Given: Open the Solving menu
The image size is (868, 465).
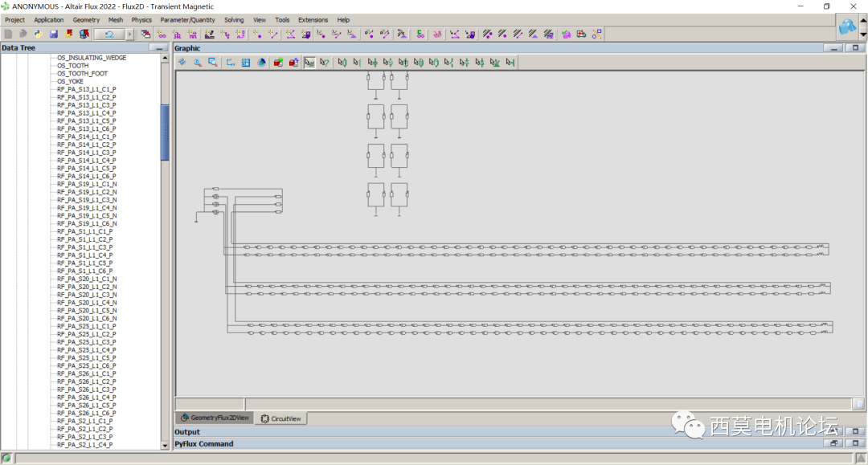Looking at the screenshot, I should pyautogui.click(x=234, y=20).
